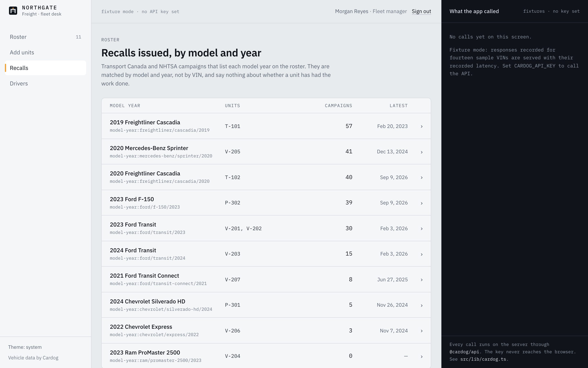Expand the 2023 Ford Transit row chevron
The image size is (588, 368).
[x=422, y=229]
